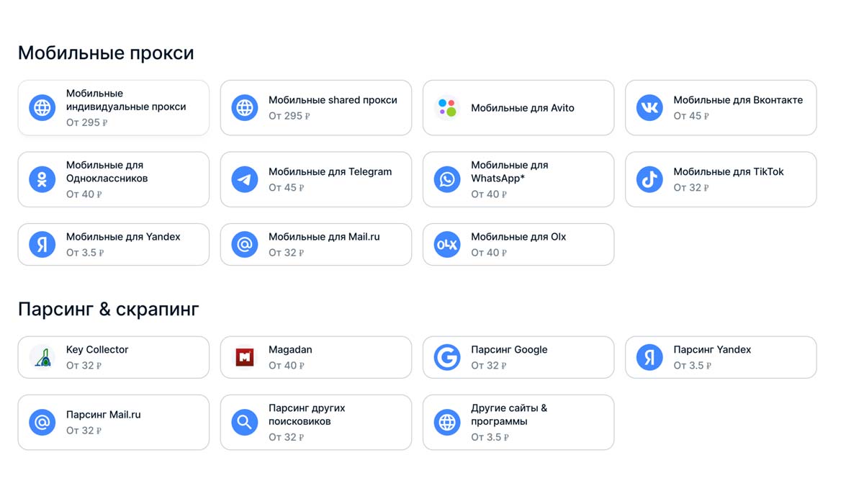Click the Avito colored dots icon
864x504 pixels.
[447, 108]
